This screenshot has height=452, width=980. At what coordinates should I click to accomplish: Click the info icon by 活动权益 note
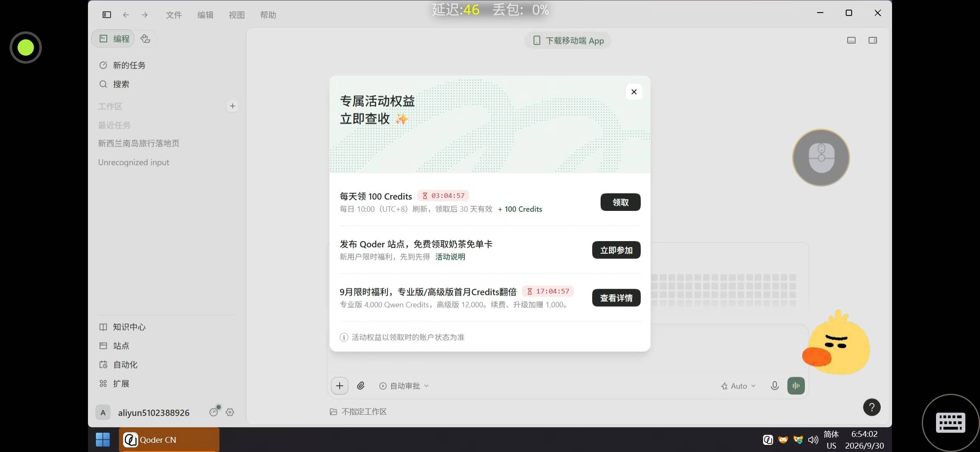344,337
